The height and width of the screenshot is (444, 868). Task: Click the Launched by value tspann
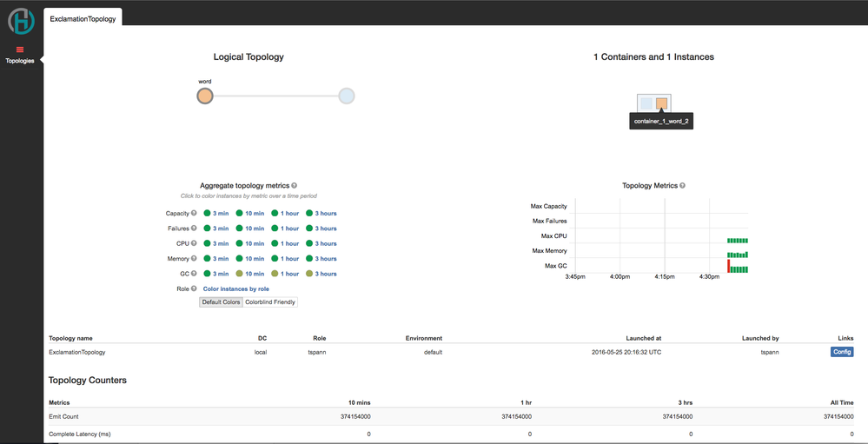pos(770,352)
